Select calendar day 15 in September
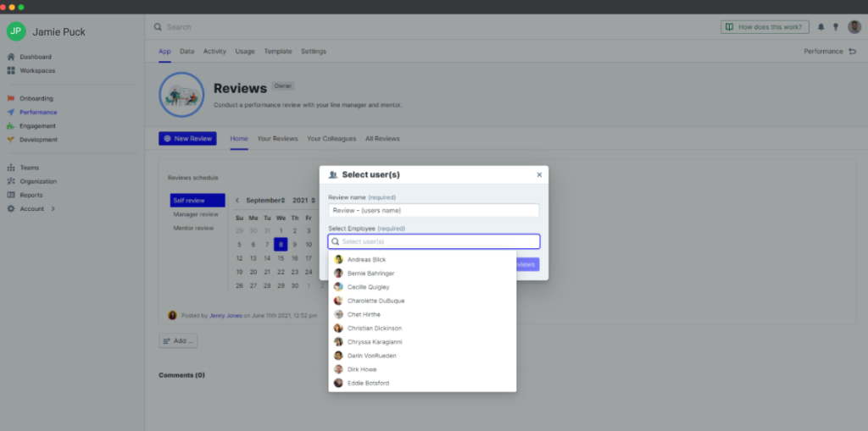Viewport: 868px width, 431px height. tap(281, 258)
